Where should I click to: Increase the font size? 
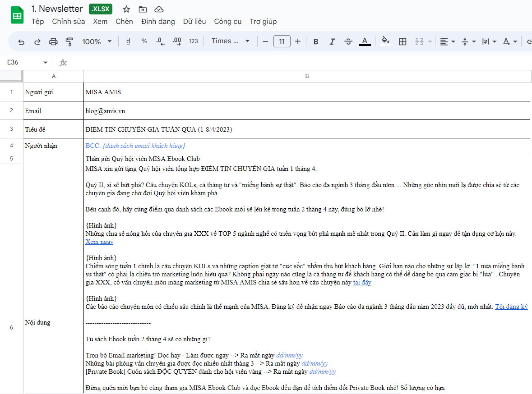(x=297, y=41)
